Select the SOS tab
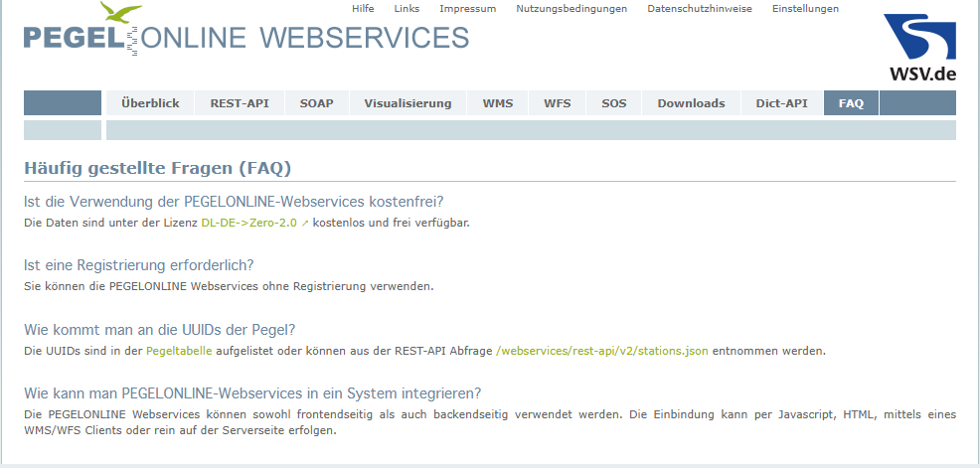 [x=614, y=103]
